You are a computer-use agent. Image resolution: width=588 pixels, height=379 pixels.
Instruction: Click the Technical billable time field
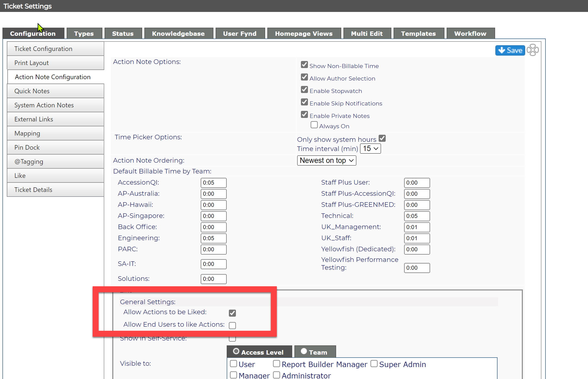point(417,216)
